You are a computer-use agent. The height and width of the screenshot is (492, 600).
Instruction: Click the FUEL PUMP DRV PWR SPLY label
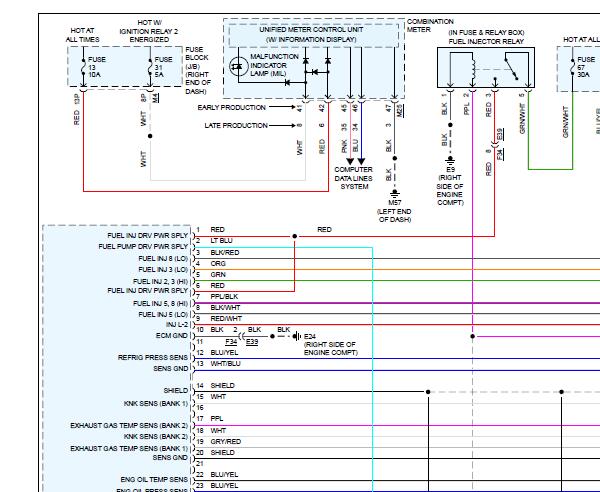pyautogui.click(x=143, y=247)
